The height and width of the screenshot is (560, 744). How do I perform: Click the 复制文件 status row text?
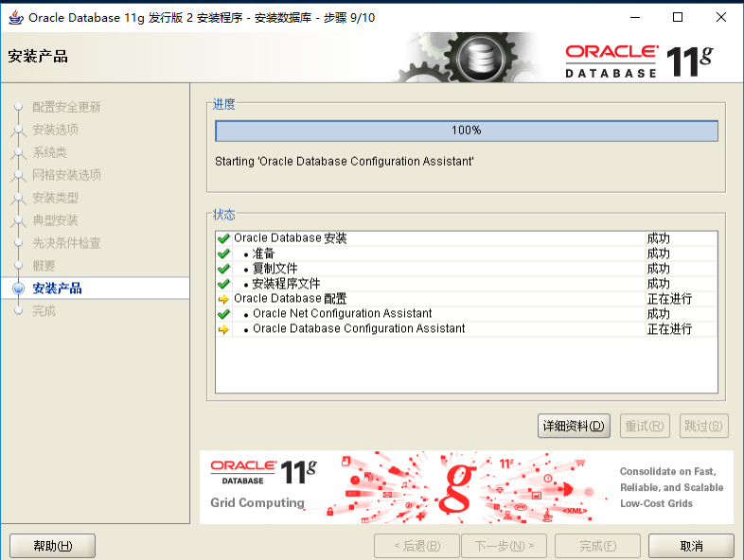(x=275, y=269)
